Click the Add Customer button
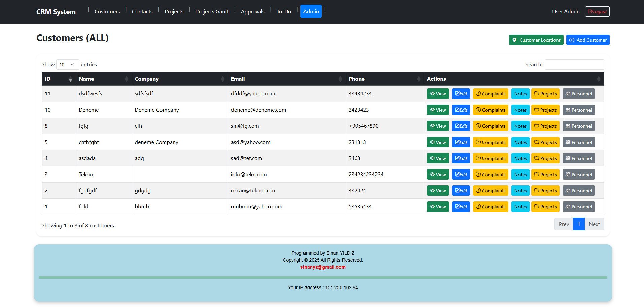 coord(588,40)
